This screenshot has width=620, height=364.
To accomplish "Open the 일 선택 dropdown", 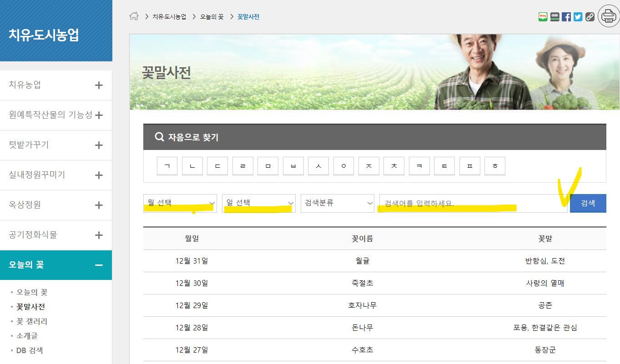I will coord(258,203).
